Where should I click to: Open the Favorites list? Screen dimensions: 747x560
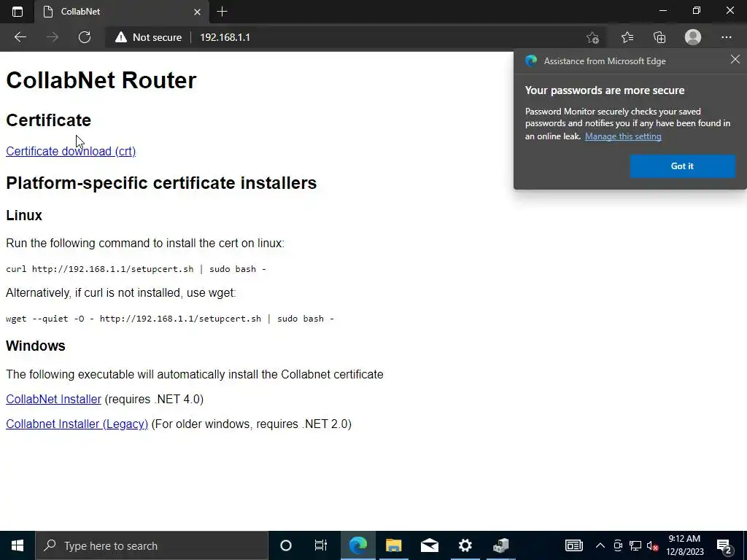(627, 37)
